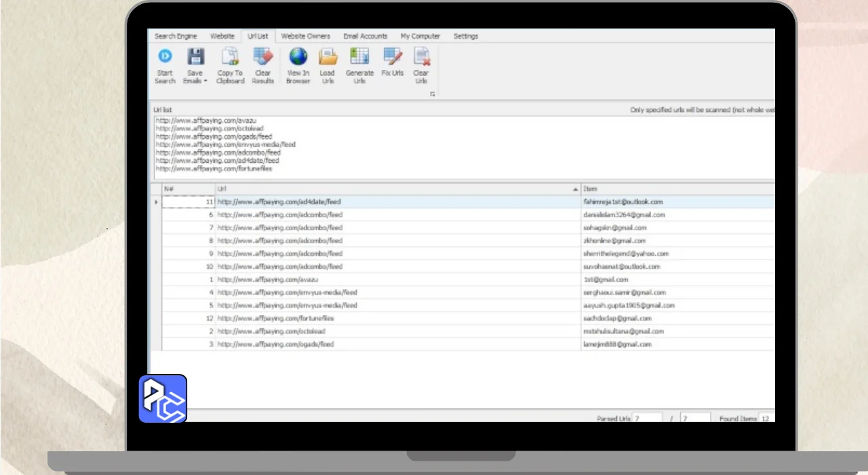Select the mstshulisultana@gmail.com email cell
This screenshot has height=475, width=868.
(x=678, y=331)
